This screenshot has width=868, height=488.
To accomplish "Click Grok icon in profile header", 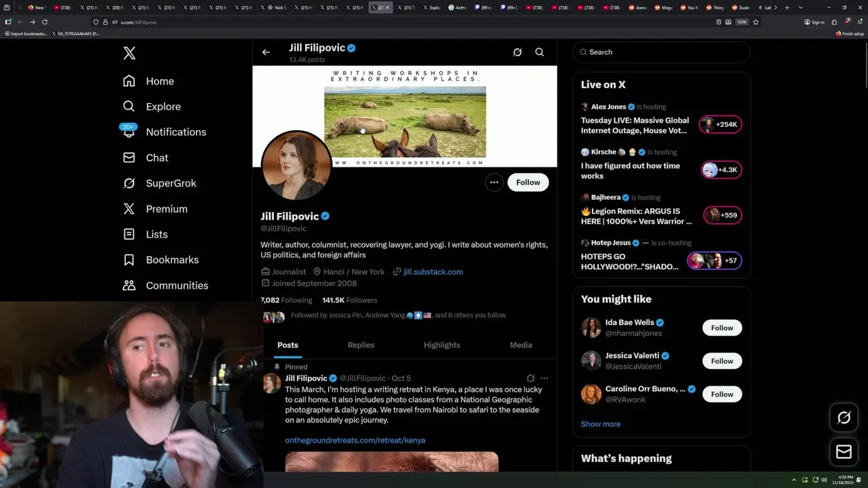I will [x=517, y=52].
